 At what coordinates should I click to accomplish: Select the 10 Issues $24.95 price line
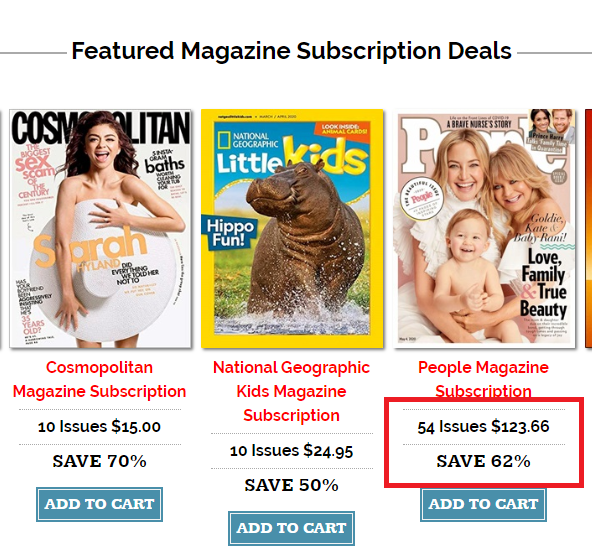coord(291,451)
